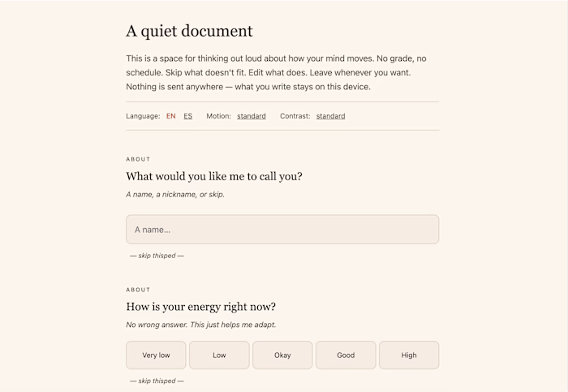Screen dimensions: 568x392
Task: Select the Low energy option
Action: 219,355
